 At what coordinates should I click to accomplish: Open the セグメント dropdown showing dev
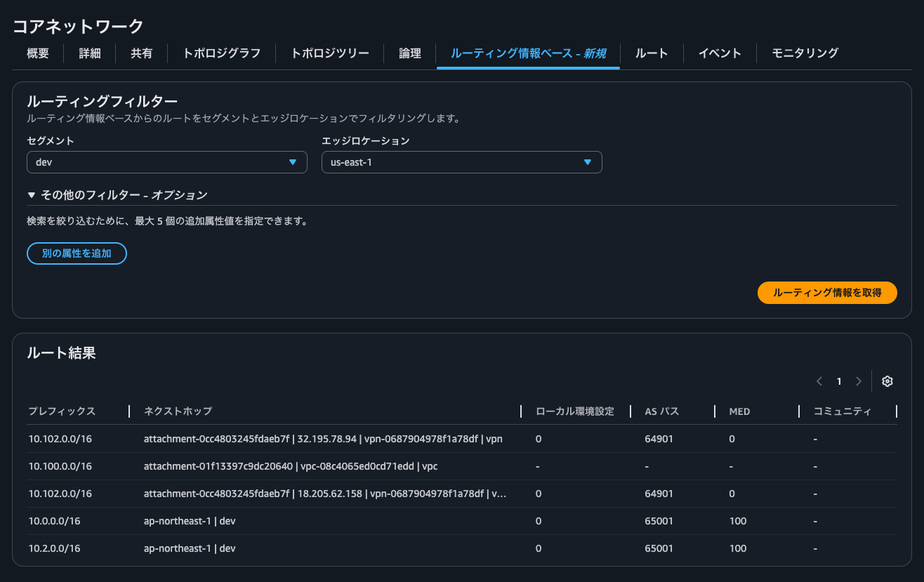pos(166,161)
